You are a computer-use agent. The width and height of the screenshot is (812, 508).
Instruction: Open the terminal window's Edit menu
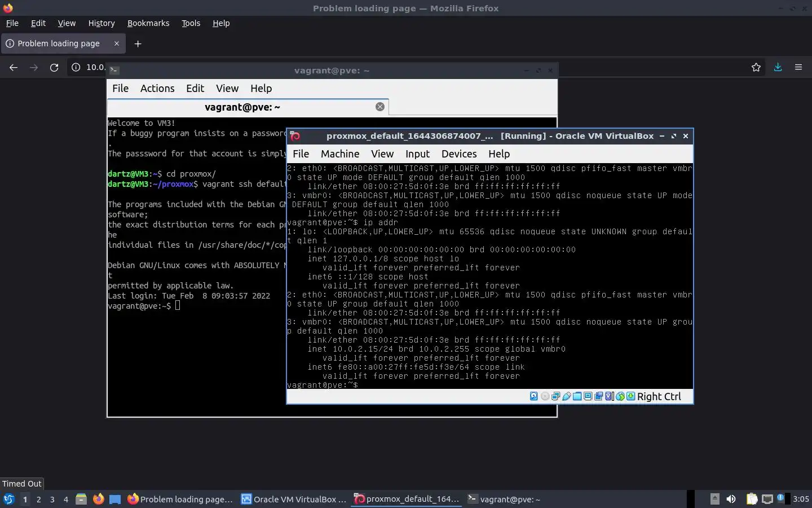point(195,88)
